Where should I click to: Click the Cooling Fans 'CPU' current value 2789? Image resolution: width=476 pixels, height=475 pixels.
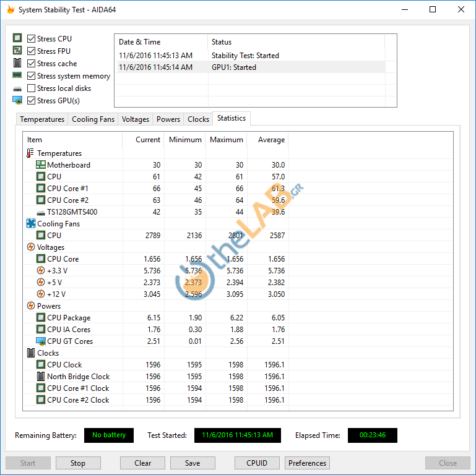click(153, 236)
